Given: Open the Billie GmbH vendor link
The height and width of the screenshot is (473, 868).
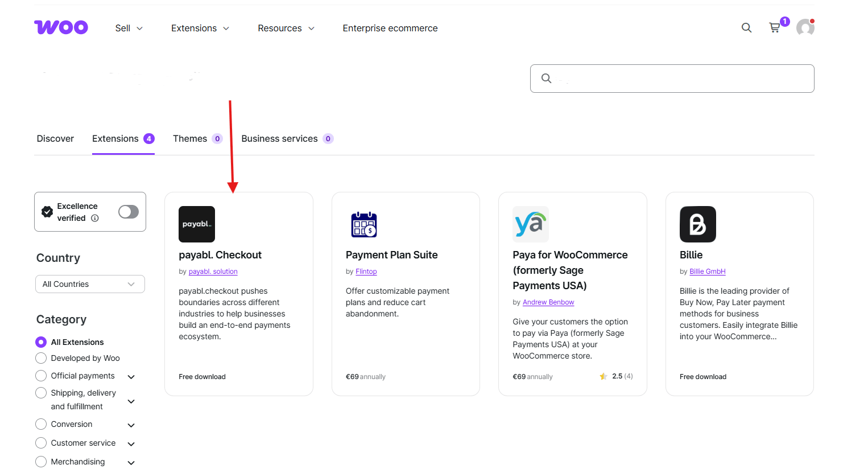Looking at the screenshot, I should point(708,272).
